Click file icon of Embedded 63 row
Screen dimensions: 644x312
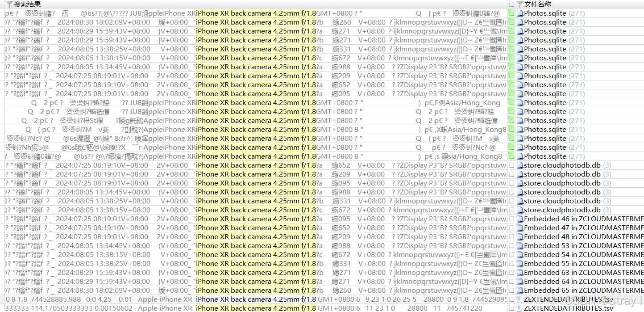[x=520, y=273]
